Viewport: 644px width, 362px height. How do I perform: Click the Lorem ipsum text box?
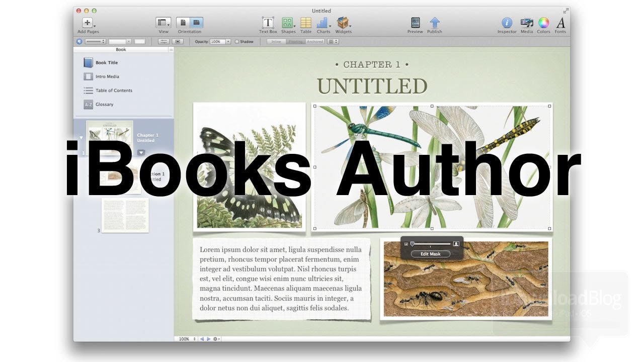click(x=281, y=279)
